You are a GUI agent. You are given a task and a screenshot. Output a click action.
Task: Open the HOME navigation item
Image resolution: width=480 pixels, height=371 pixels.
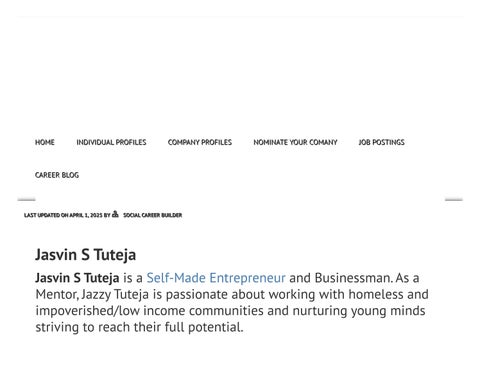45,142
